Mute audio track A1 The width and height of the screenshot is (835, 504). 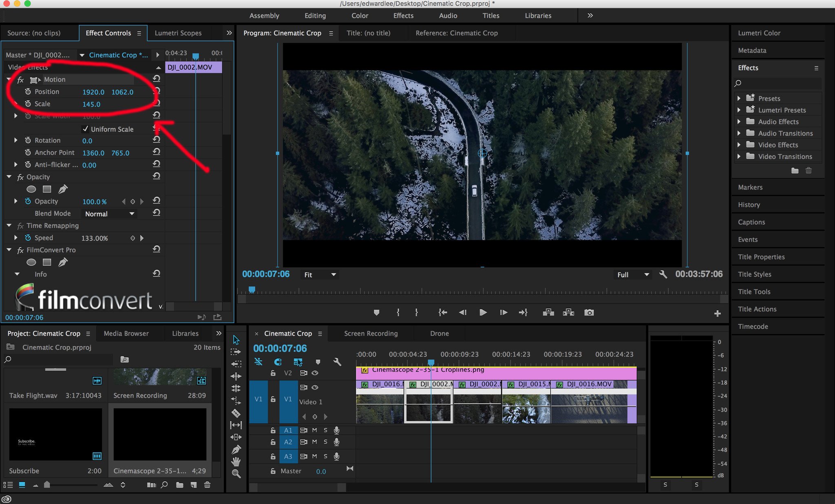314,430
